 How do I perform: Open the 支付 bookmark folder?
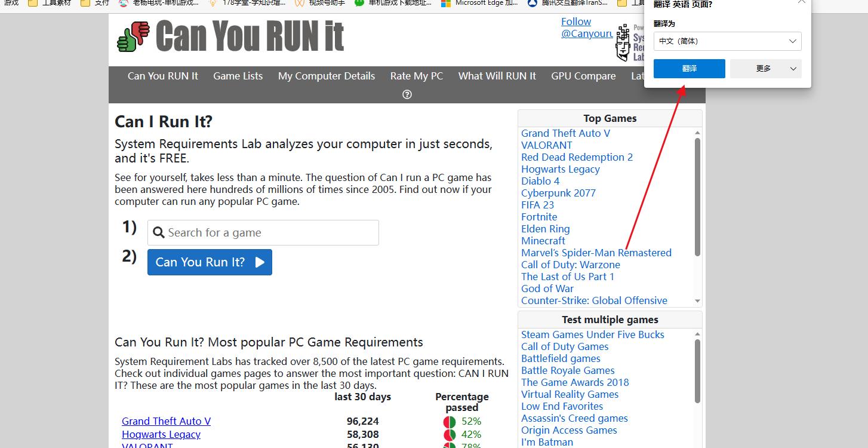(95, 3)
